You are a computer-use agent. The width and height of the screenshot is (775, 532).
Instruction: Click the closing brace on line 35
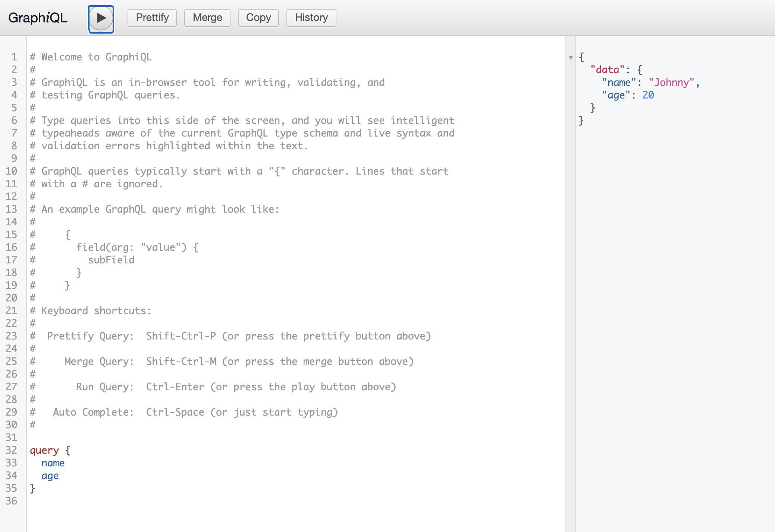tap(32, 488)
